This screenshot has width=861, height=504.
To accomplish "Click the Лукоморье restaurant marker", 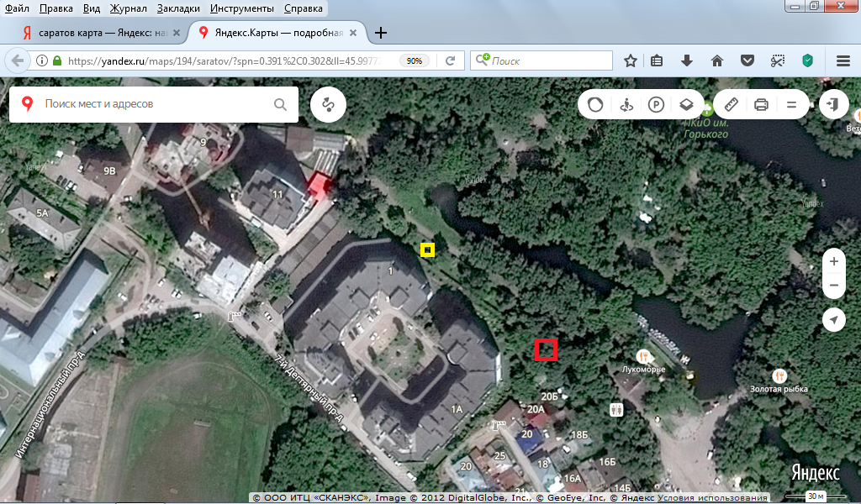I will [643, 356].
